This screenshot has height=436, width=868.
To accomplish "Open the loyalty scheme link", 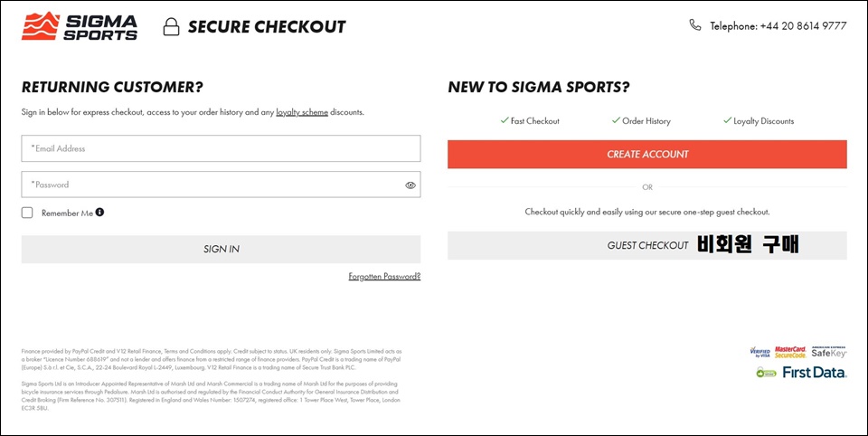I will point(302,112).
